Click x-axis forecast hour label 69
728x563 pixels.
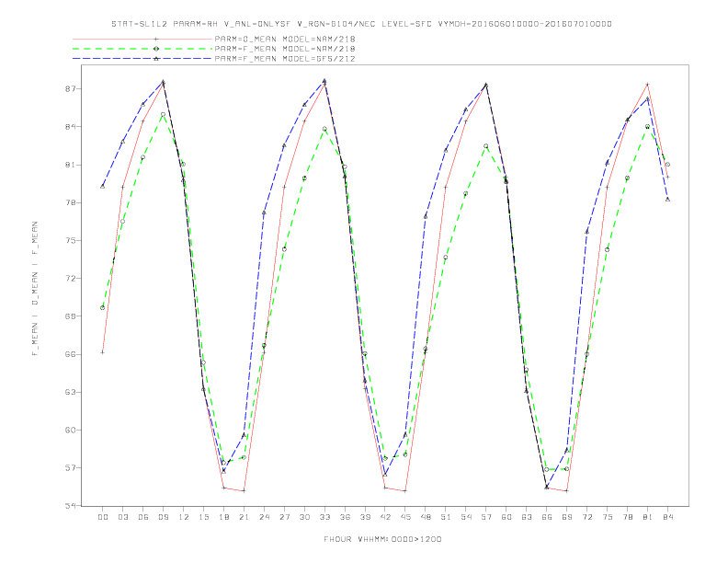click(567, 517)
